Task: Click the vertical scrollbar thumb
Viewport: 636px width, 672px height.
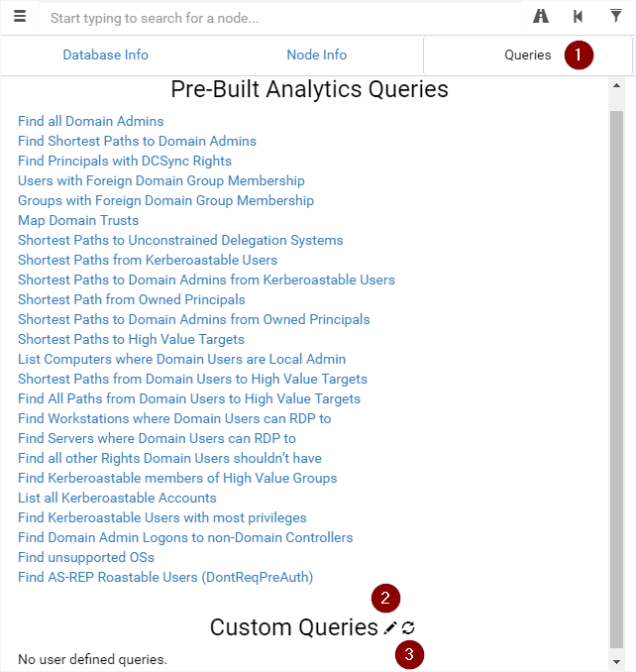Action: pos(616,380)
